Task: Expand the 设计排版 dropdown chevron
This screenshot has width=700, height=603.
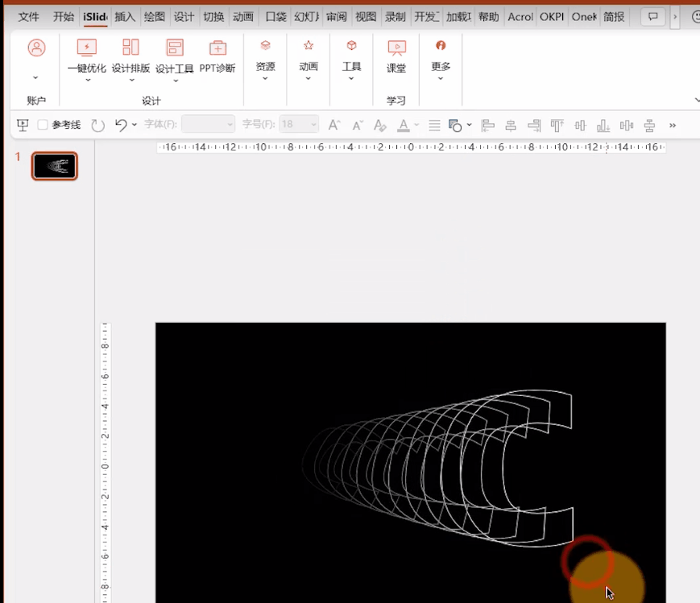Action: [131, 80]
